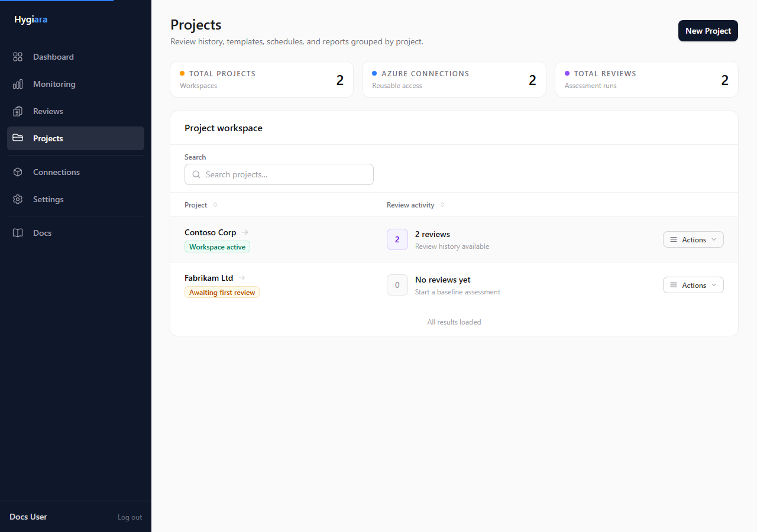Focus the Search projects input field

tap(279, 174)
